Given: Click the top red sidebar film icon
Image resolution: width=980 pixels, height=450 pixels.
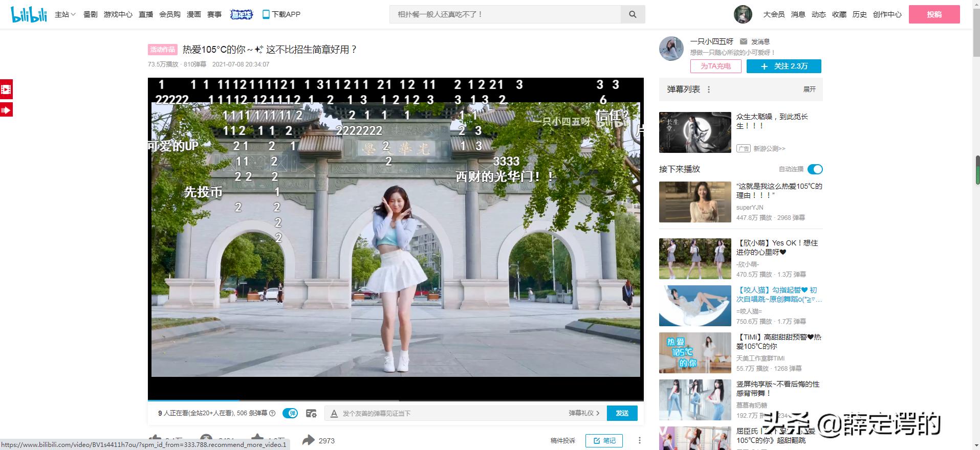Looking at the screenshot, I should tap(6, 89).
